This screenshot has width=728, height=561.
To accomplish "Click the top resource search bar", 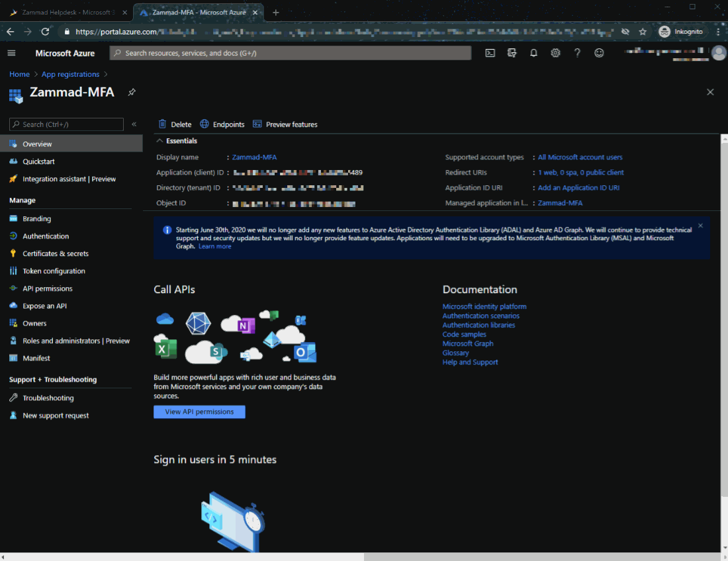I will (x=290, y=53).
